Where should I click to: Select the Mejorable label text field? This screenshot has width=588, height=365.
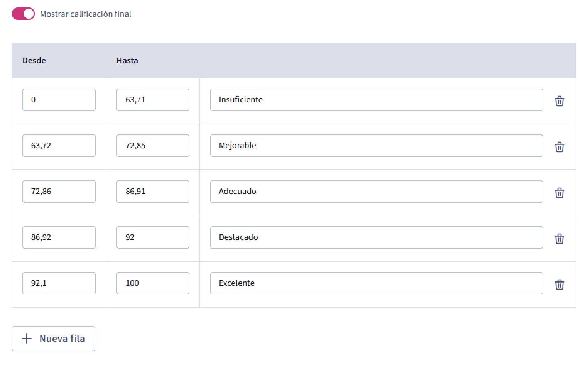(x=377, y=146)
